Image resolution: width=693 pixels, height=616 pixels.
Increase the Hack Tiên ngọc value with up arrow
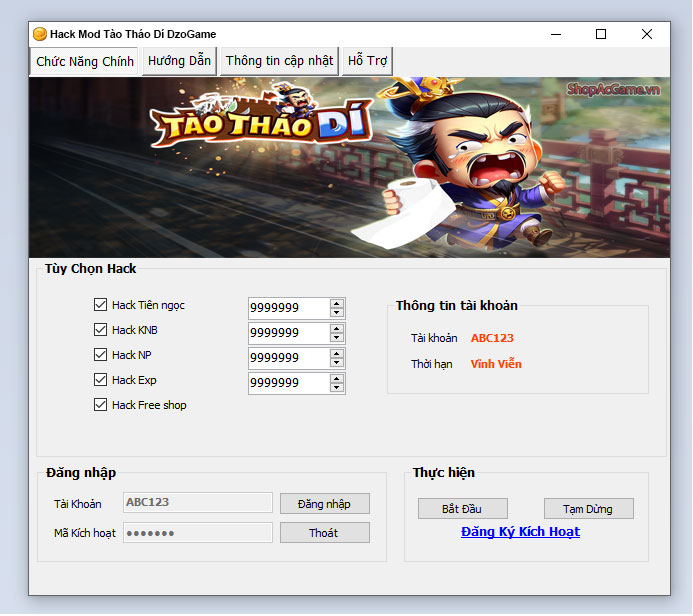pyautogui.click(x=337, y=304)
